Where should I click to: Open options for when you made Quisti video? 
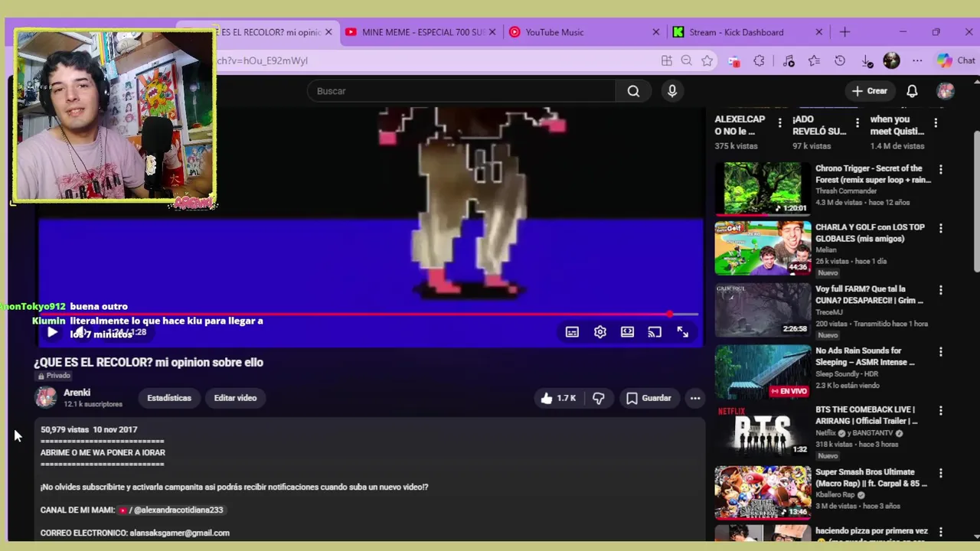(936, 123)
